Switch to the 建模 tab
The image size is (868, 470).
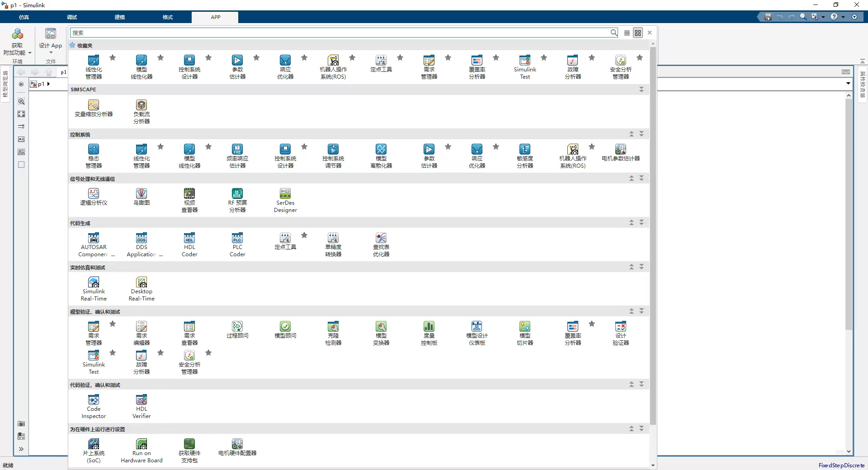coord(120,17)
